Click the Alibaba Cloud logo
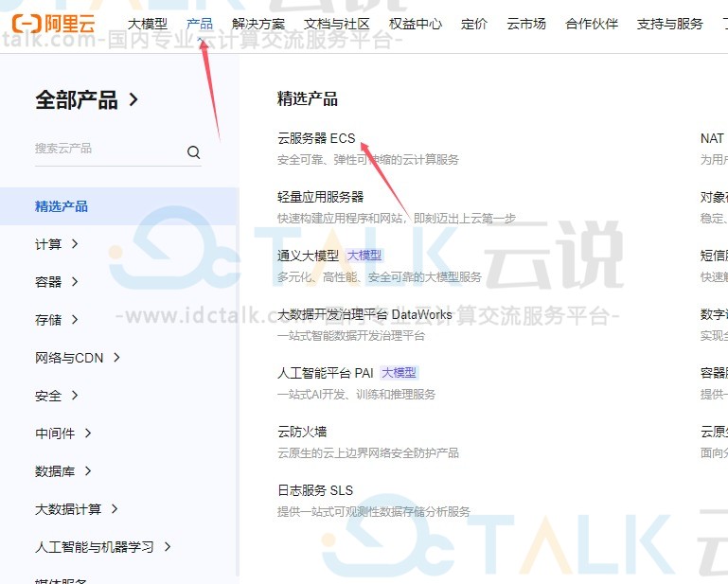The image size is (728, 584). pyautogui.click(x=53, y=24)
